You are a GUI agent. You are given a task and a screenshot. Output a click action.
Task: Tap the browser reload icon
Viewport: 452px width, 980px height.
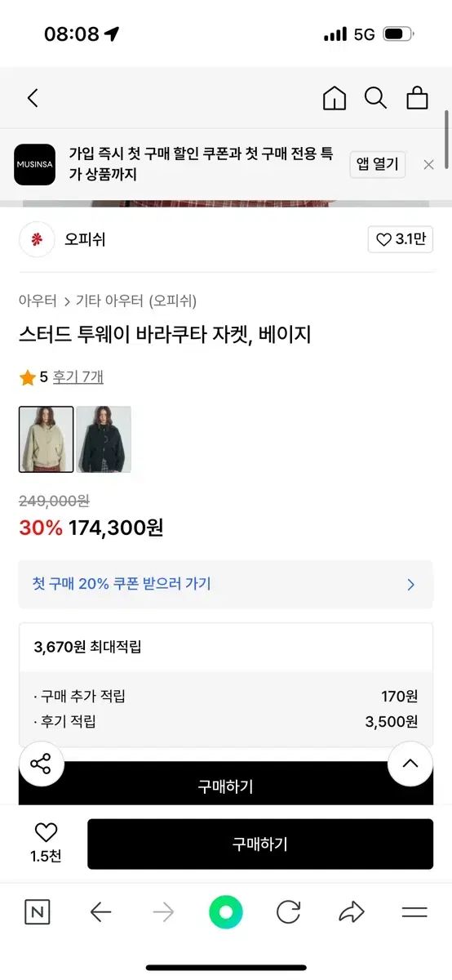tap(288, 912)
